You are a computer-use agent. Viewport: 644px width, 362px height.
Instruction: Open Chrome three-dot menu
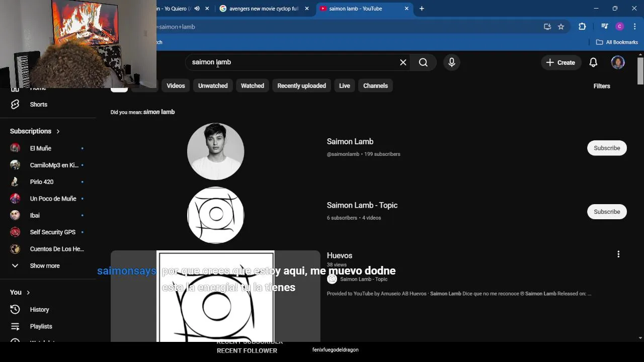point(635,27)
